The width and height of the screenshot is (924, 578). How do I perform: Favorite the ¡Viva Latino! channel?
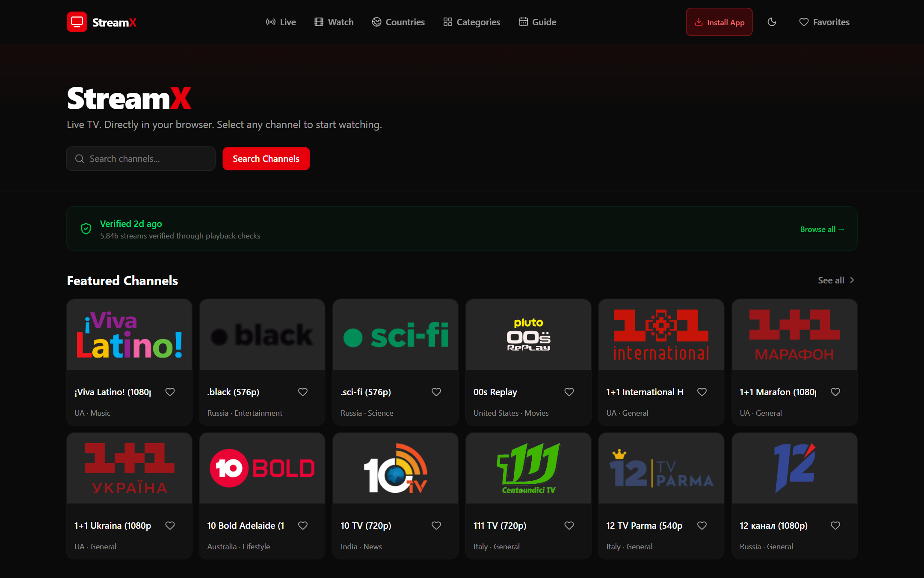[x=170, y=392]
